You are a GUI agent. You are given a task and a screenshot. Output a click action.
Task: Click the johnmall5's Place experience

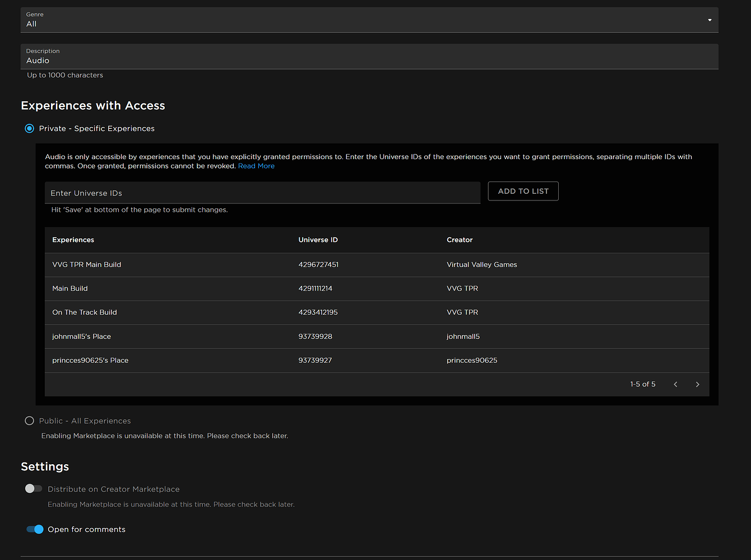click(81, 336)
